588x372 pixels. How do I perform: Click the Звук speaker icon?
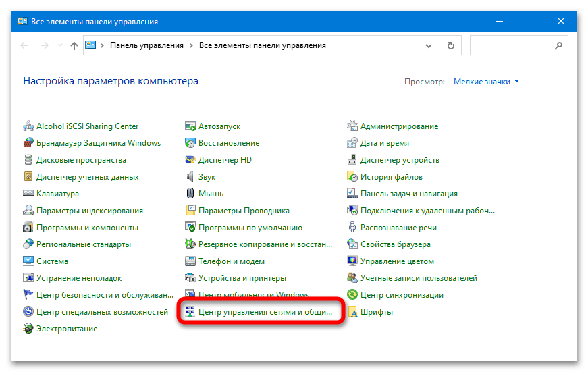[x=190, y=177]
